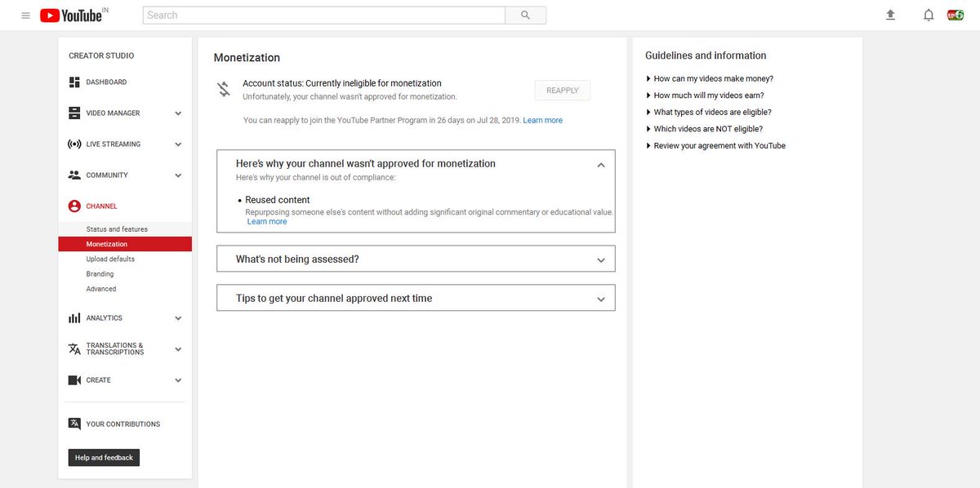Expand How much will my videos earn
This screenshot has height=488, width=980.
click(705, 95)
